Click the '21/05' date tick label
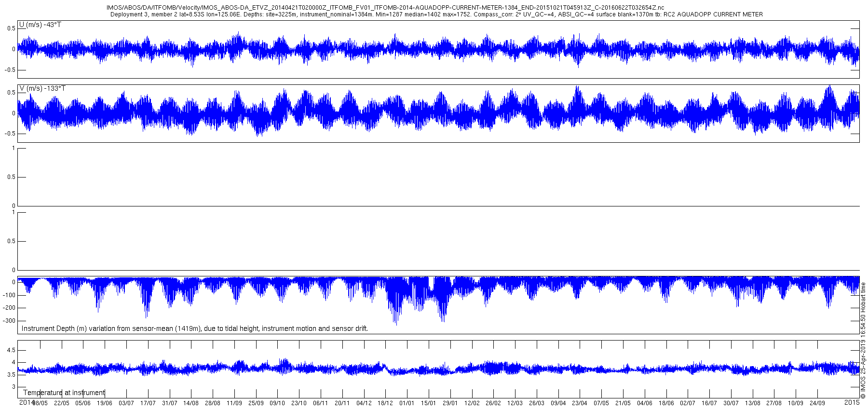This screenshot has width=868, height=410. pos(623,403)
